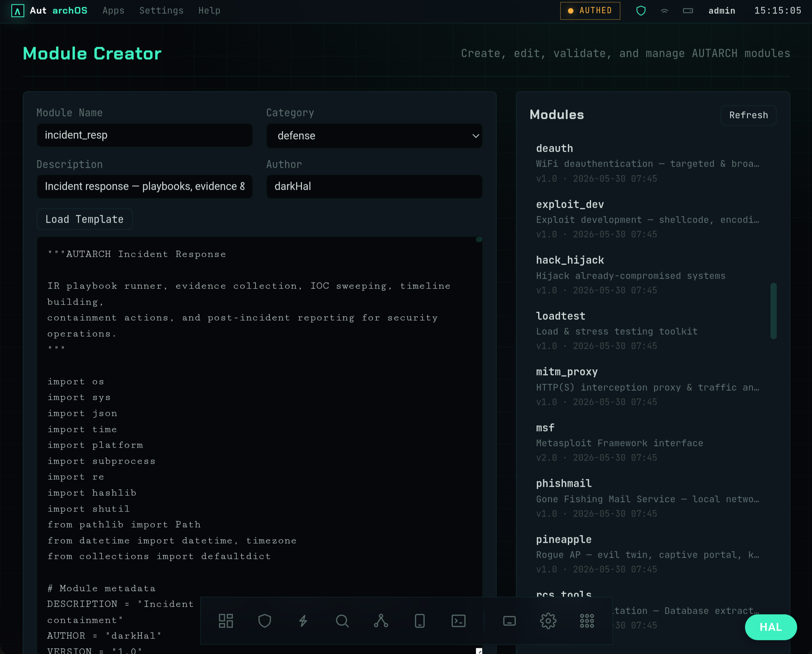812x654 pixels.
Task: Refresh the Modules list
Action: point(749,115)
